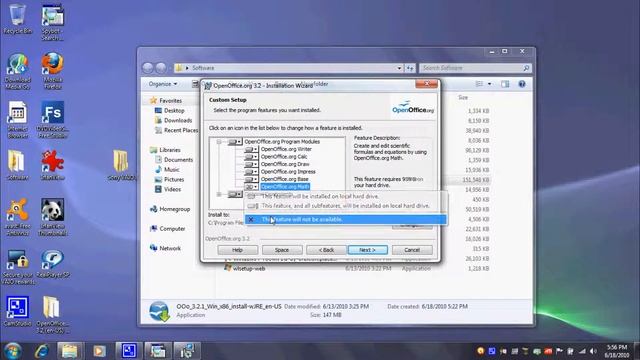Open Recent Places in Explorer favorites
This screenshot has width=640, height=360.
[181, 130]
